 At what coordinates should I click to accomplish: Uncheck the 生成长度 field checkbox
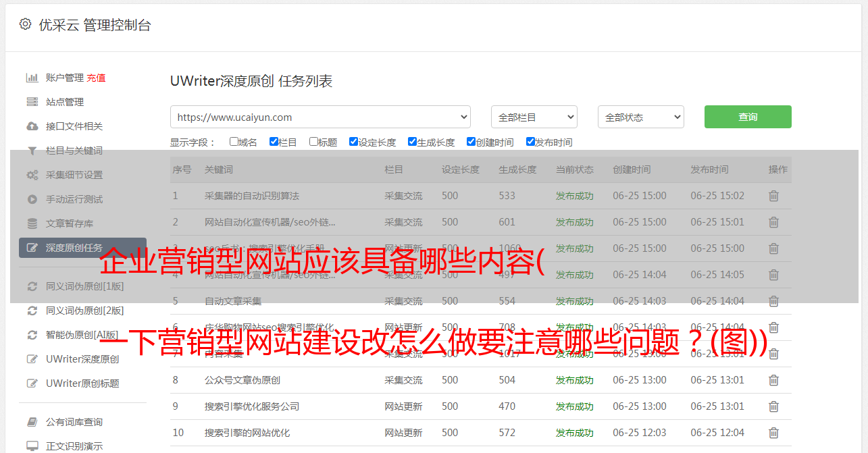click(x=412, y=142)
